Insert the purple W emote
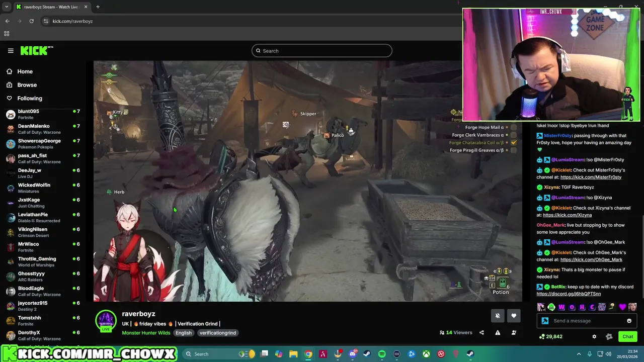The image size is (644, 362). point(561,307)
